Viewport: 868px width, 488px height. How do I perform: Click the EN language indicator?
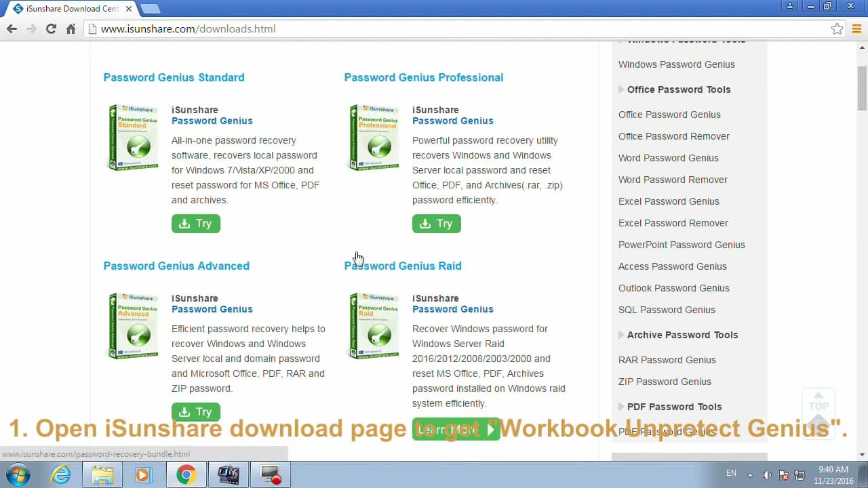tap(731, 473)
